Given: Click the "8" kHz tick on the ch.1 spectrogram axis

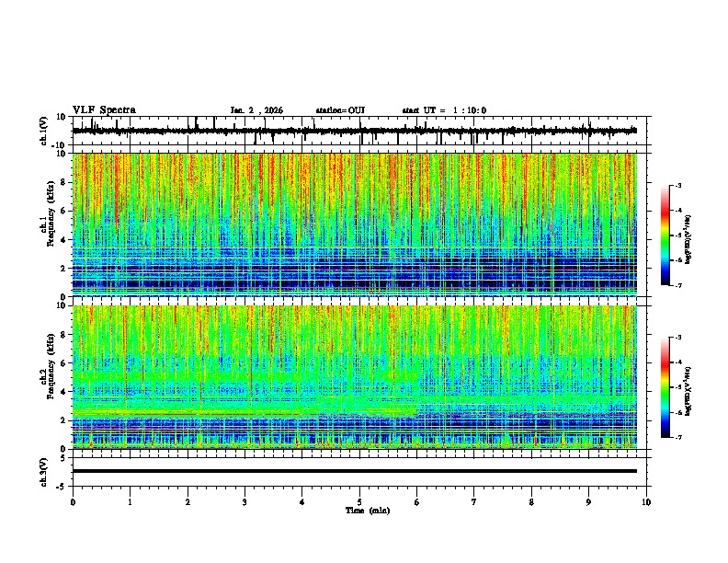Looking at the screenshot, I should pyautogui.click(x=64, y=182).
